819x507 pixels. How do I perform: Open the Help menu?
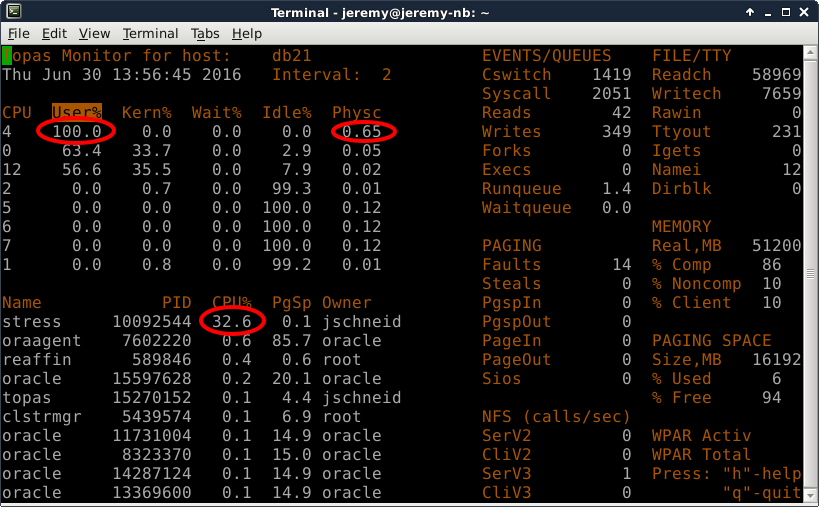pos(247,33)
